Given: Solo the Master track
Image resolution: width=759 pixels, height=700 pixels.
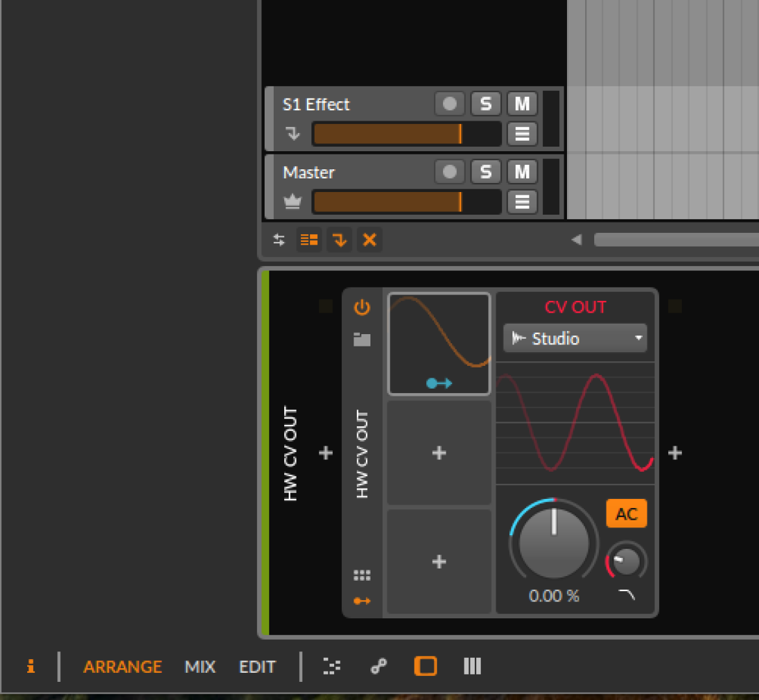Looking at the screenshot, I should click(x=485, y=172).
